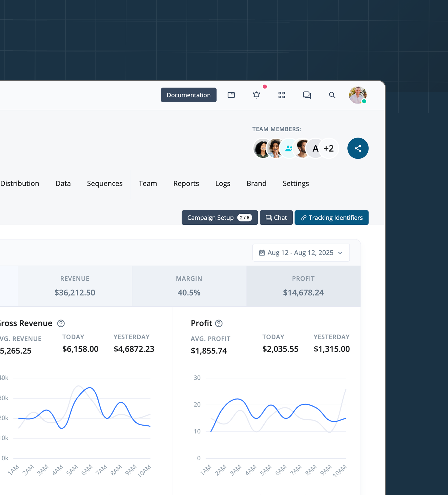The width and height of the screenshot is (448, 495).
Task: Select the Profit summary card
Action: coord(303,286)
